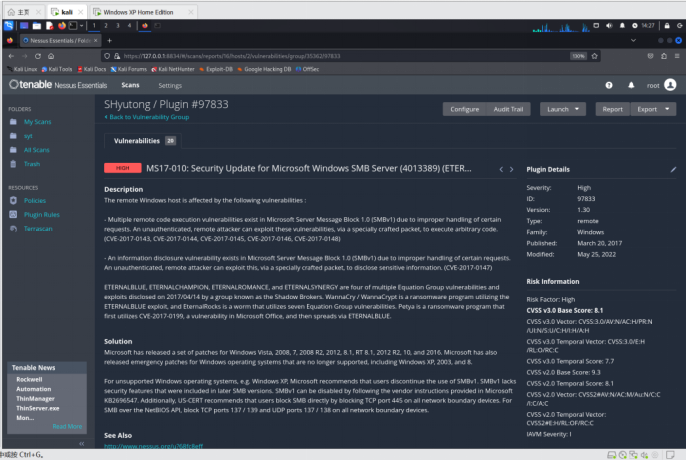686x460 pixels.
Task: Click the VM network adapter status icon
Action: (633, 455)
